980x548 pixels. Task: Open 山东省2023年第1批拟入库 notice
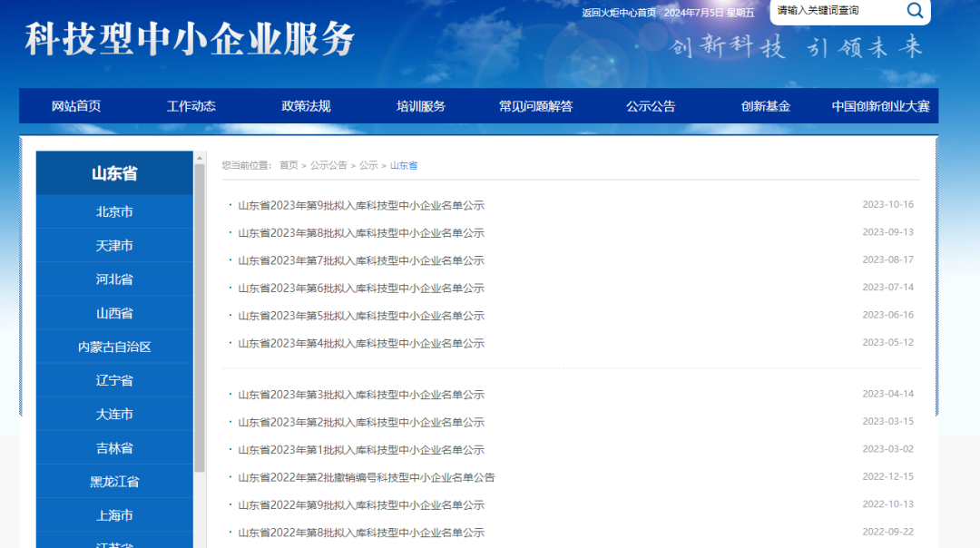(x=361, y=450)
